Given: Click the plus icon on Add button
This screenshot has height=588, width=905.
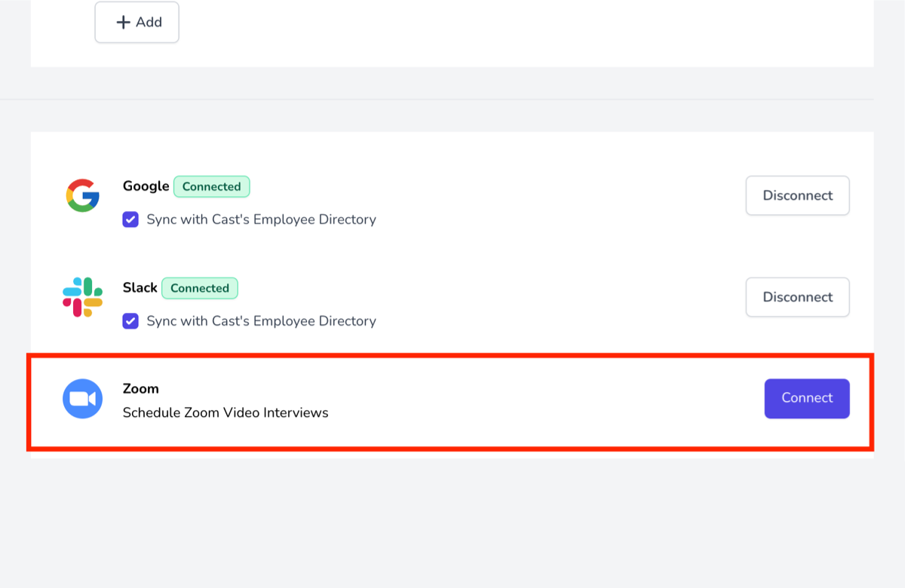Looking at the screenshot, I should pos(123,23).
